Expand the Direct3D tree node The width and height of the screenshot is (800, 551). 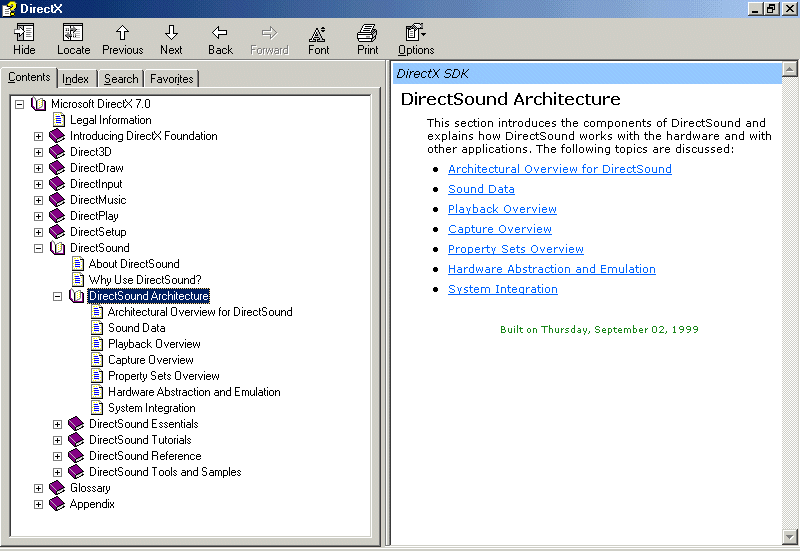pos(39,152)
